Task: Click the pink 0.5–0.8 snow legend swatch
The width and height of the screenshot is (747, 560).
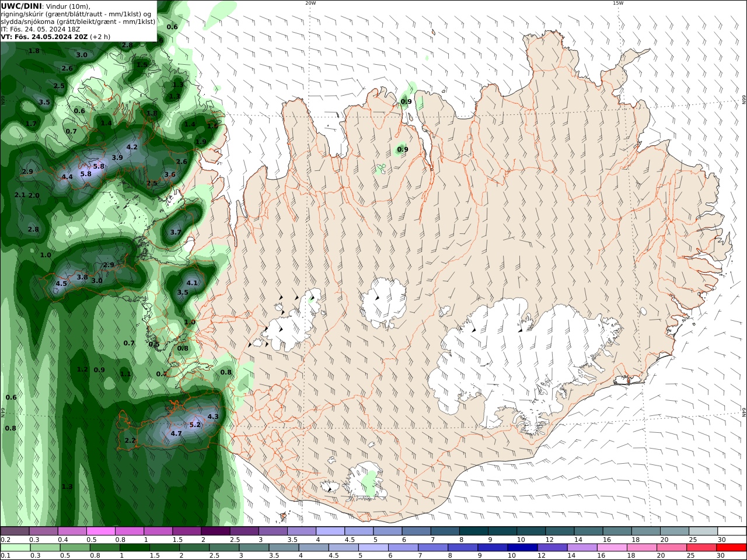Action: click(100, 531)
